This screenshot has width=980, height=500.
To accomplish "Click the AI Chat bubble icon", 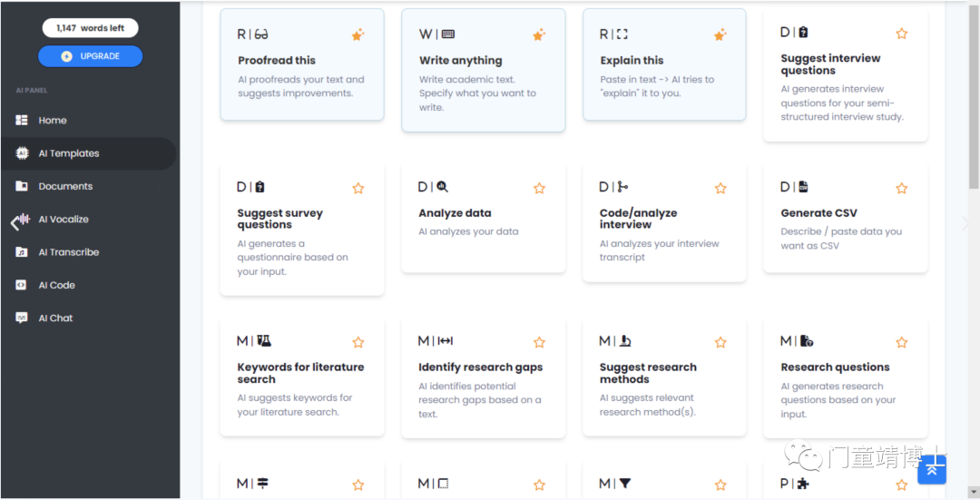I will [22, 319].
